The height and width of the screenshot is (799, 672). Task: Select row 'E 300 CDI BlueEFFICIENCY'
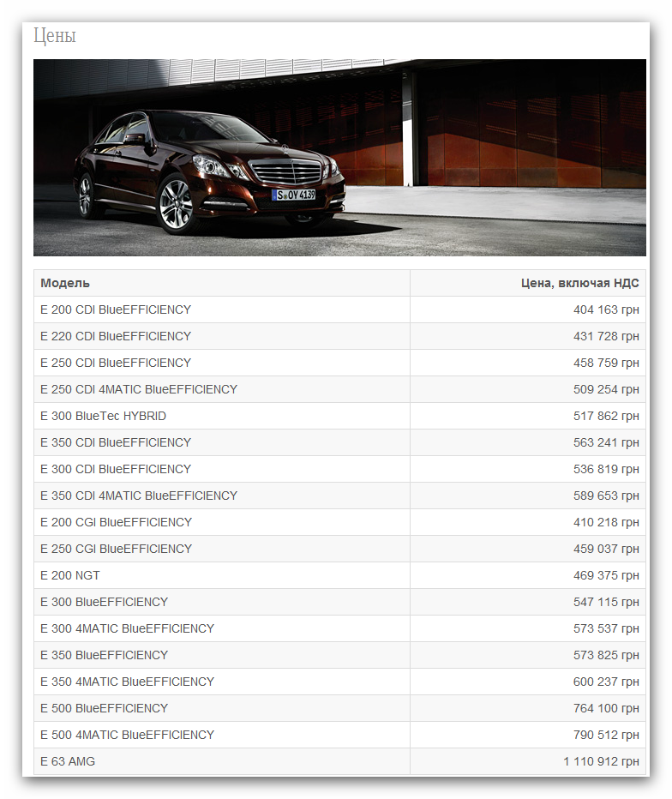coord(339,469)
